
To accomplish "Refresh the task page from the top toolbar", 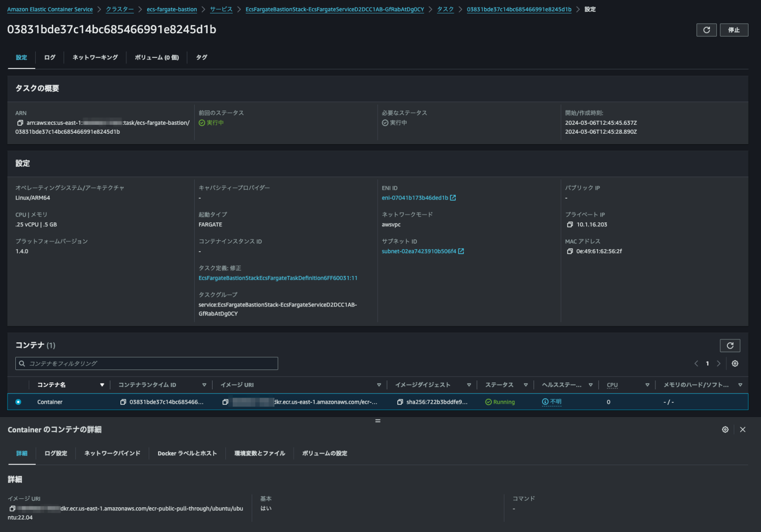I will (x=707, y=30).
